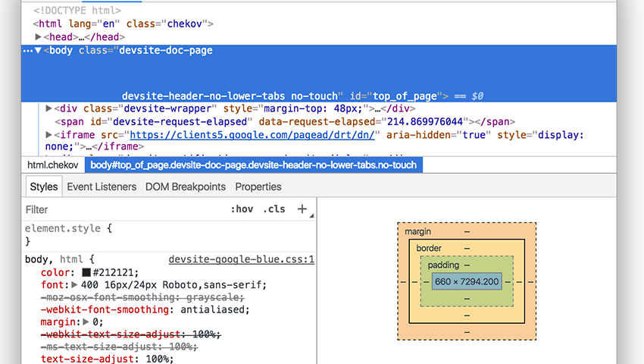Image resolution: width=644 pixels, height=364 pixels.
Task: Expand the margin shorthand property triangle
Action: point(87,322)
